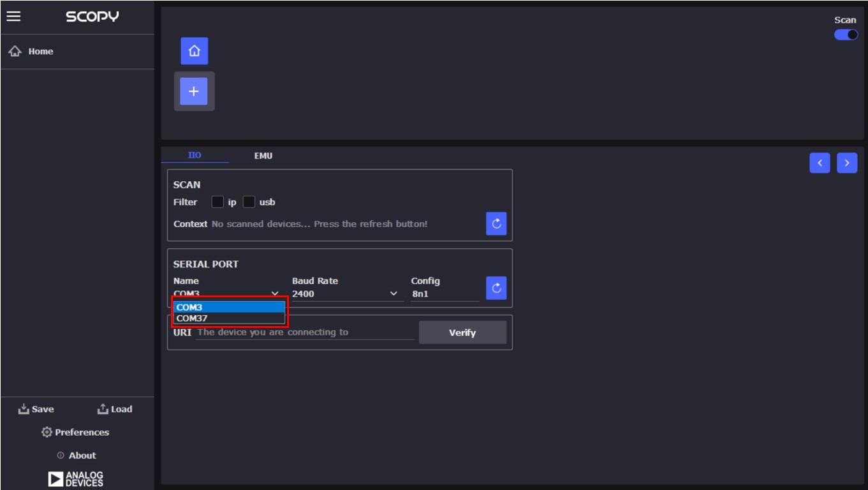The image size is (868, 490).
Task: Select the blue Home device button
Action: tap(194, 52)
